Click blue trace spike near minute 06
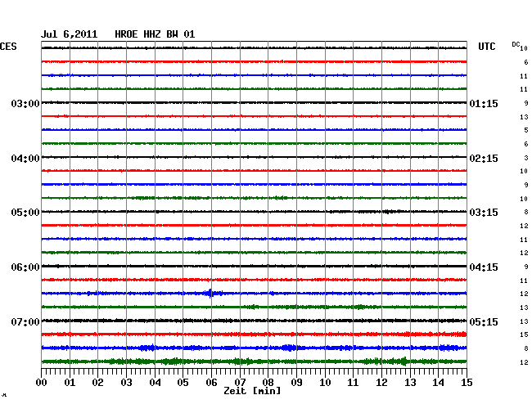This screenshot has height=404, width=532. (210, 293)
